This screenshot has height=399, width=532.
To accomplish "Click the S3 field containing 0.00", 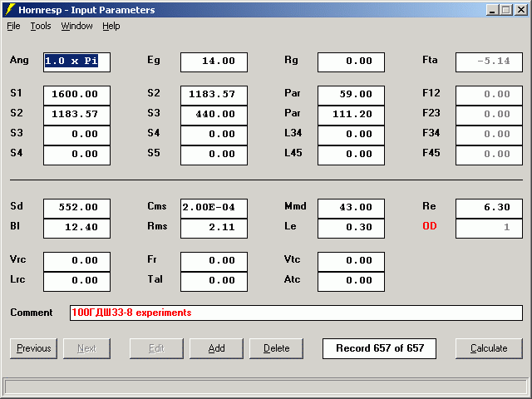I will point(76,135).
